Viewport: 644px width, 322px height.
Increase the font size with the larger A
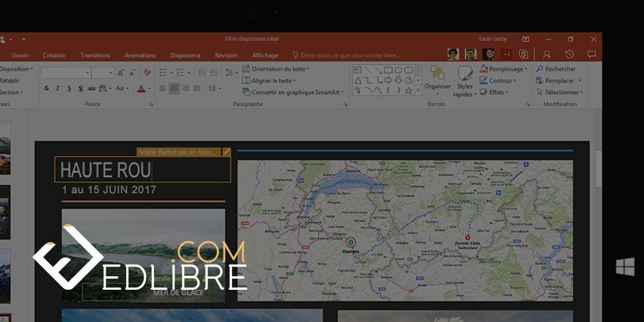pos(121,73)
